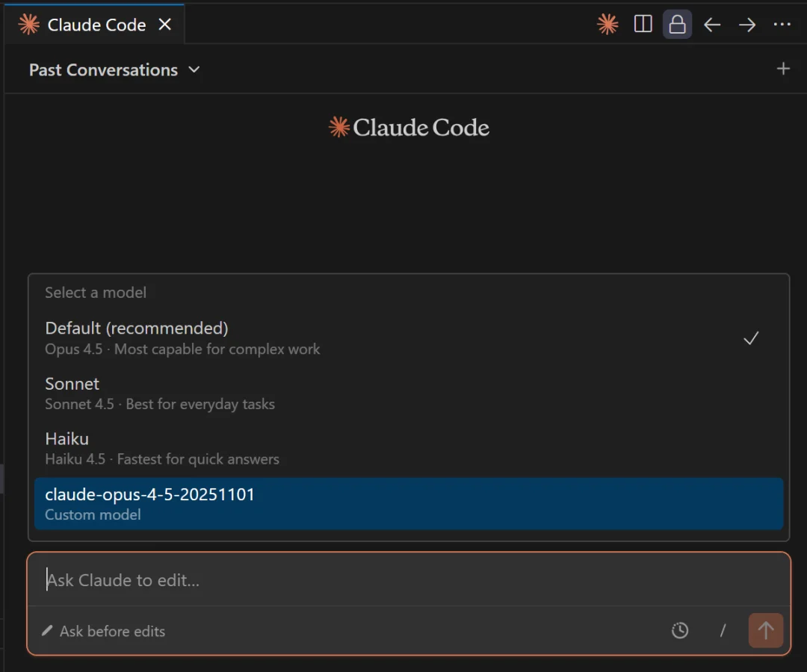The width and height of the screenshot is (807, 672).
Task: Toggle the editor group lock icon
Action: (677, 25)
